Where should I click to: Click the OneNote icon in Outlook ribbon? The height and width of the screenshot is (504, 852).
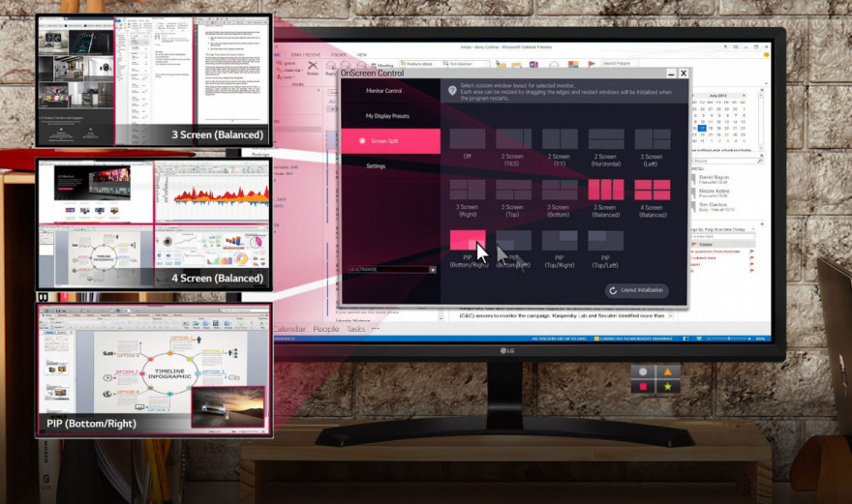pos(533,65)
